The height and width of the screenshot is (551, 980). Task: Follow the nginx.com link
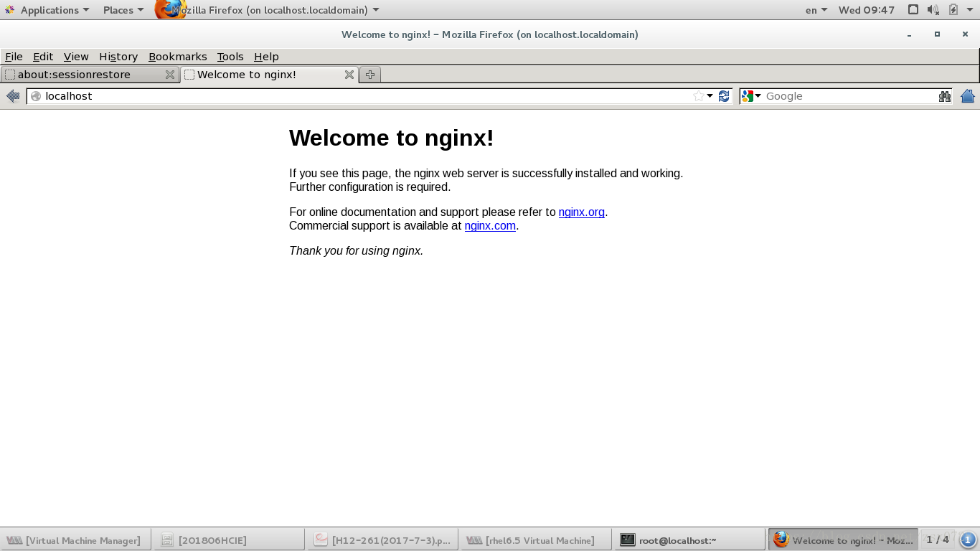click(x=490, y=226)
